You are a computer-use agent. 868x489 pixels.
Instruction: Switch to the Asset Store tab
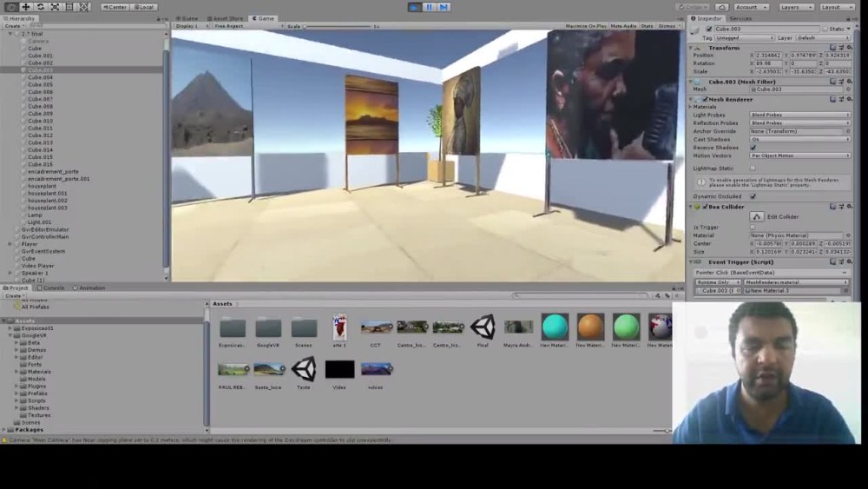pyautogui.click(x=226, y=18)
